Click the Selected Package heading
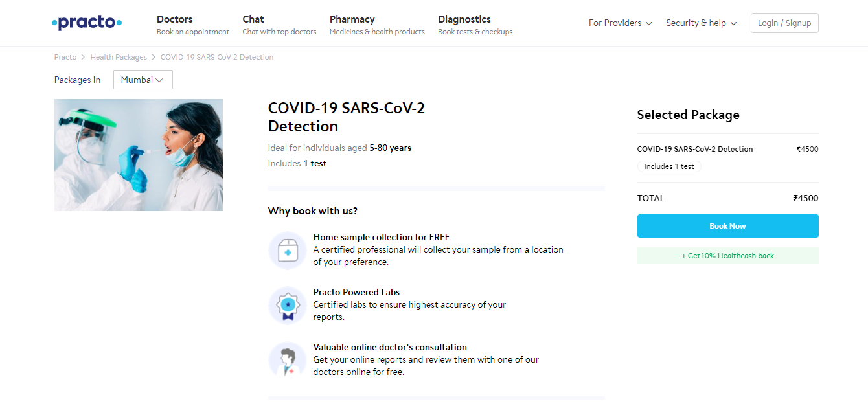Image resolution: width=868 pixels, height=417 pixels. 688,115
